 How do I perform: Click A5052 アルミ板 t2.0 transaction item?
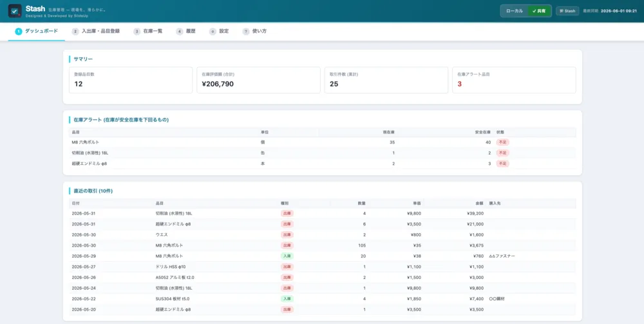[x=175, y=277]
